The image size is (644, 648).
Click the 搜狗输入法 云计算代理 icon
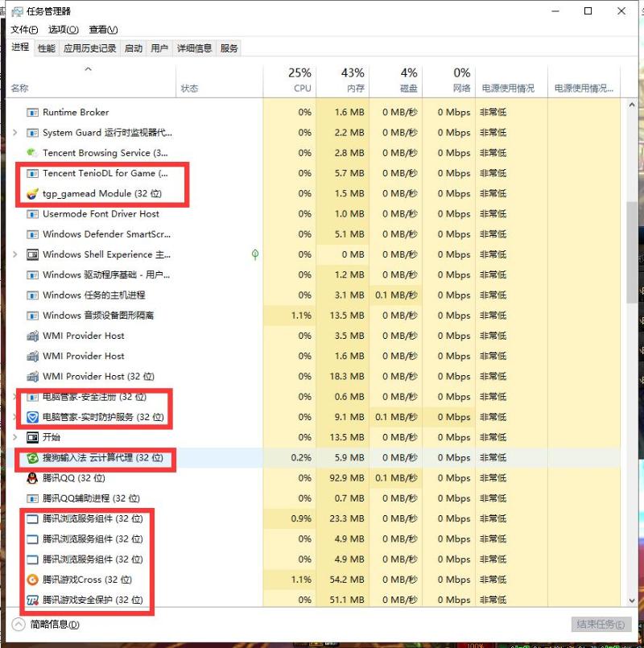32,457
